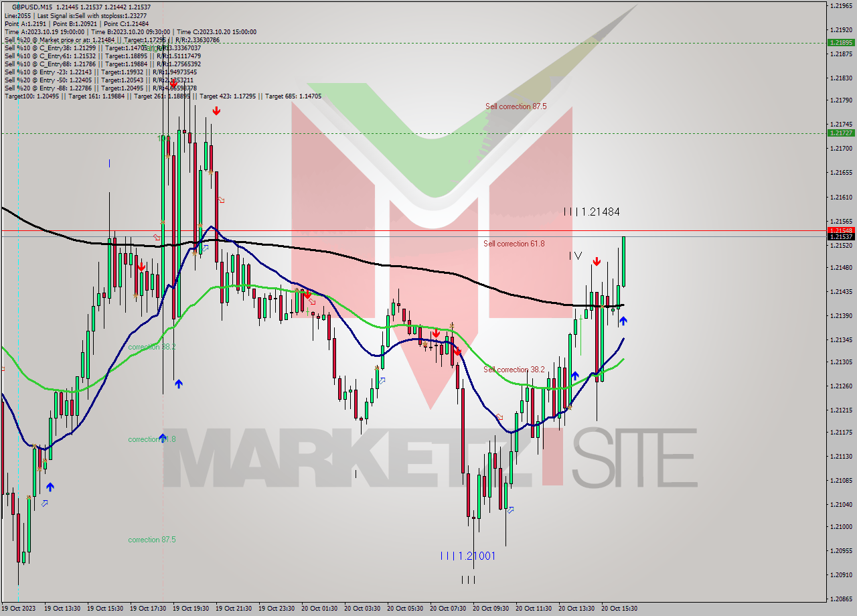Select the 'Sell correction 87.5' label

[x=516, y=106]
